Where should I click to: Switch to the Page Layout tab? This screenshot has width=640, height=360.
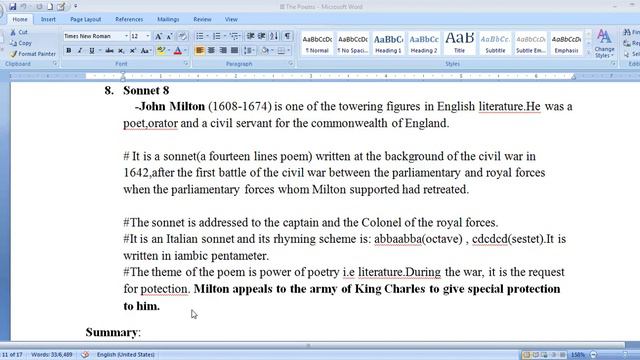[85, 20]
